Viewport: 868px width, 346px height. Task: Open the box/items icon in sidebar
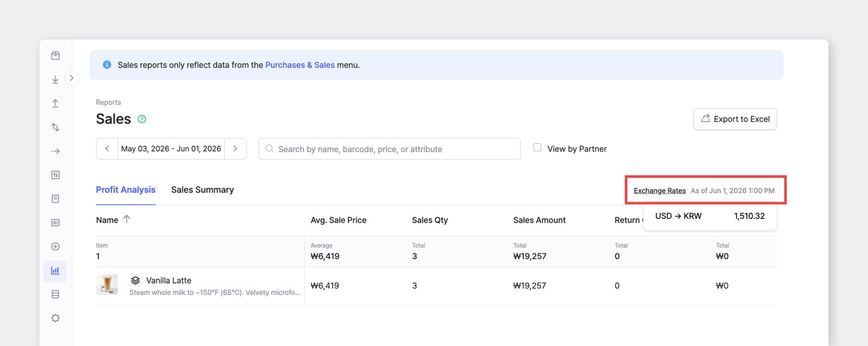(55, 55)
